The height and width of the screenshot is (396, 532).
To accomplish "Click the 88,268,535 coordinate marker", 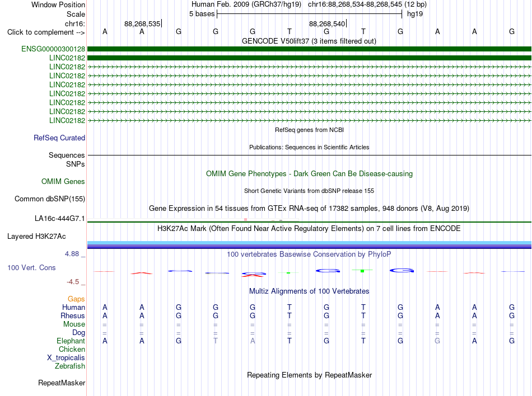I will click(x=142, y=23).
